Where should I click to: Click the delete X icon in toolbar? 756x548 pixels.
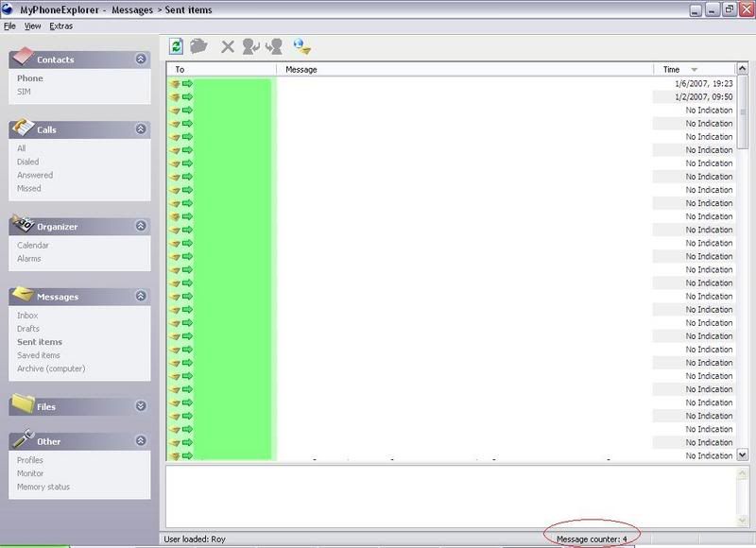(x=228, y=46)
